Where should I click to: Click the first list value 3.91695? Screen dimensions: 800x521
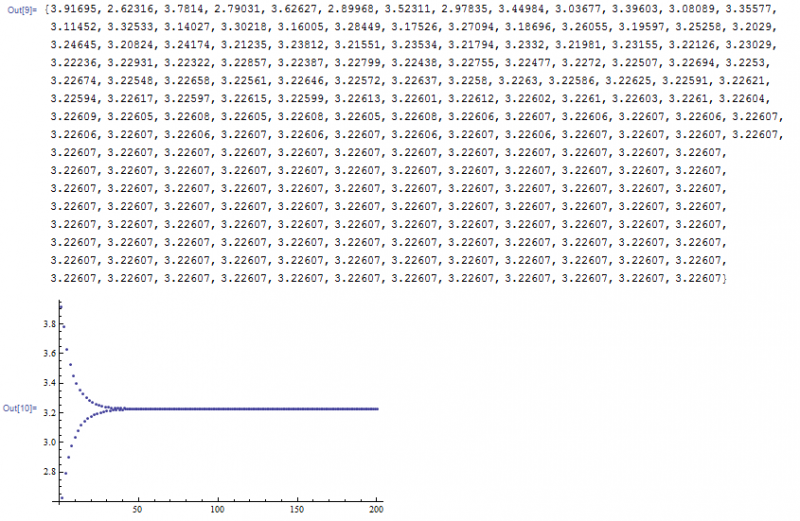(x=73, y=9)
